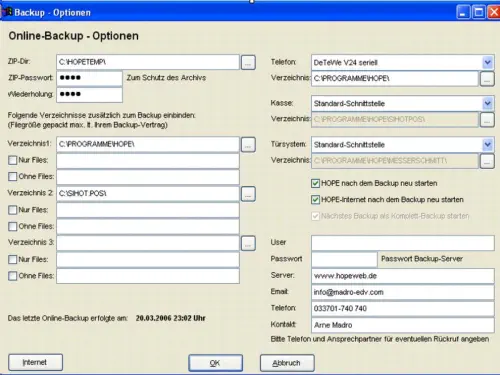Enable Ohne Files under Verzeichnis 2
Screen dimensions: 500x375
pos(13,226)
